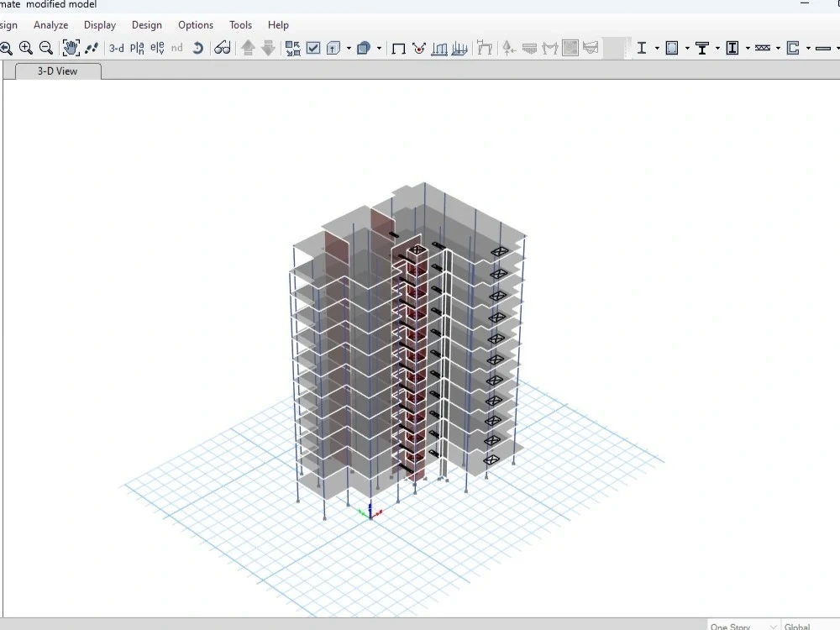Open the One Story dropdown in status bar
The height and width of the screenshot is (630, 840).
tap(743, 626)
